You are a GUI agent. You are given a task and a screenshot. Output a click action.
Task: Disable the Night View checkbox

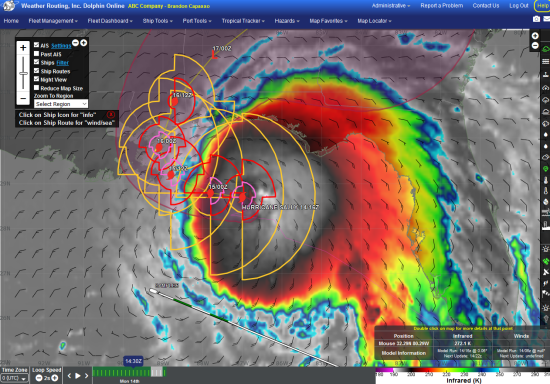tap(36, 79)
